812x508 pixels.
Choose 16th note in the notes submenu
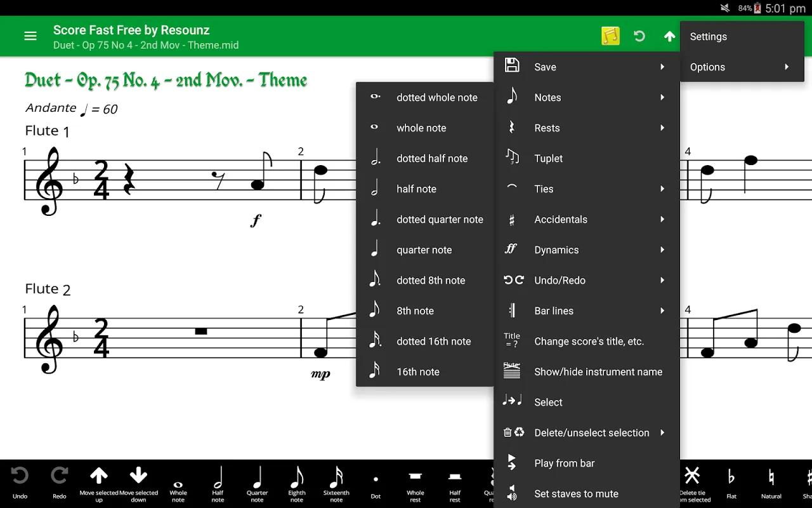click(x=425, y=371)
